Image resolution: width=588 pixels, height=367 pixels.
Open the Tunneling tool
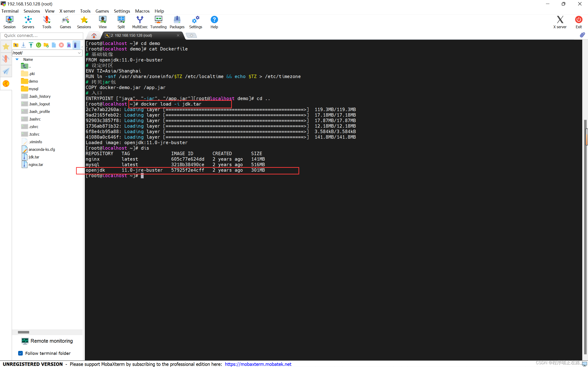pos(158,22)
